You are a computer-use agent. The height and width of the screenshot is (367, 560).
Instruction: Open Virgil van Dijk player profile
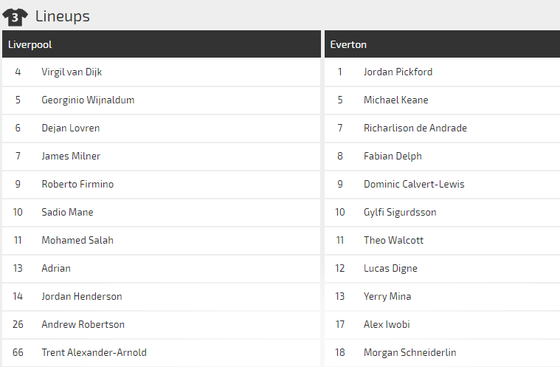coord(71,72)
